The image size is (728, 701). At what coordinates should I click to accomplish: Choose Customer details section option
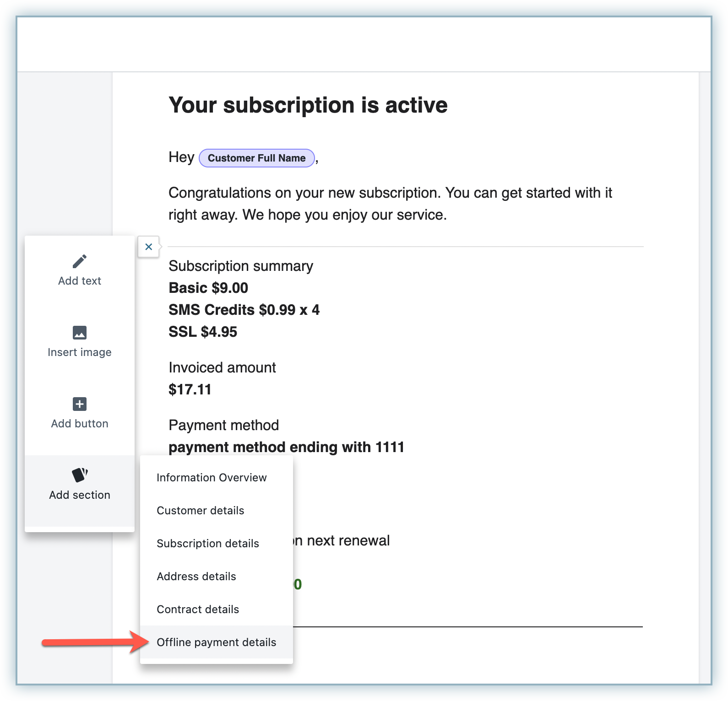[x=201, y=511]
